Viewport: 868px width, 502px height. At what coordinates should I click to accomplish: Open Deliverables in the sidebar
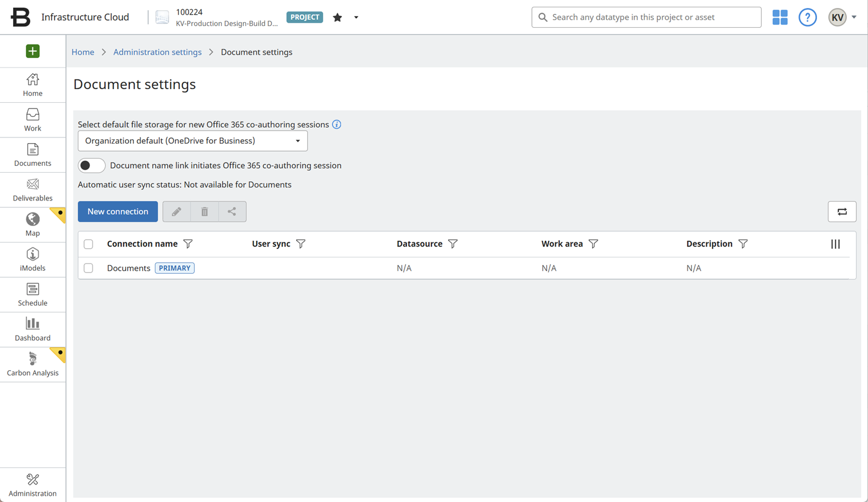coord(33,190)
